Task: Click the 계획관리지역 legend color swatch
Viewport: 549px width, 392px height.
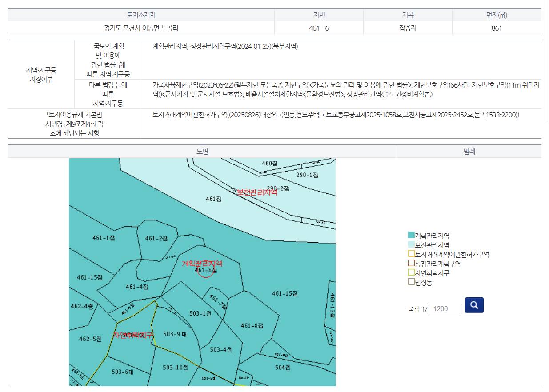Action: [x=411, y=235]
